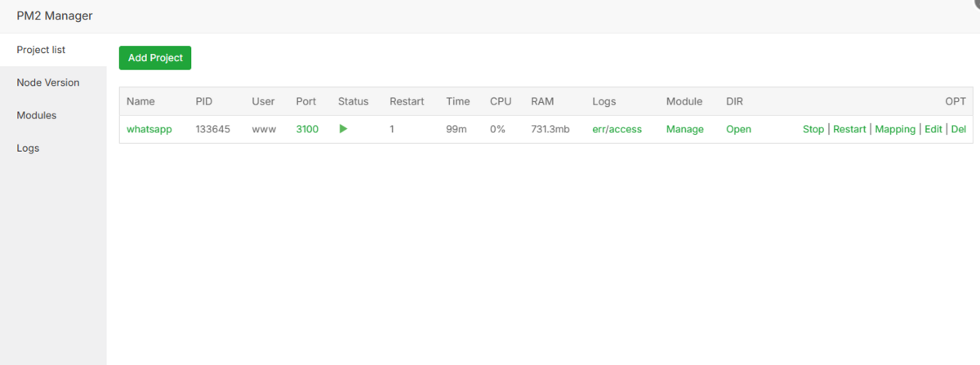
Task: Click the RAM column header
Action: point(542,101)
